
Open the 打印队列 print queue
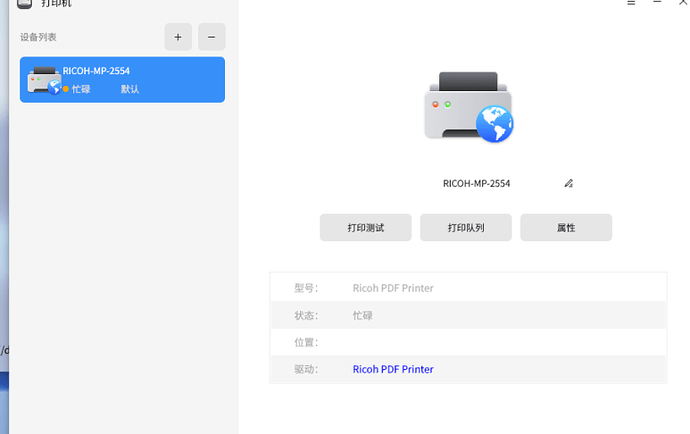(x=466, y=228)
